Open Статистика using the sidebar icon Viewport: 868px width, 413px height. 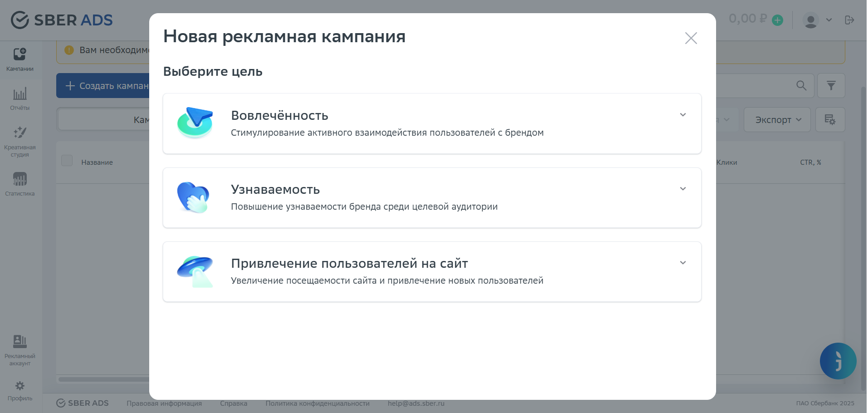(x=19, y=179)
